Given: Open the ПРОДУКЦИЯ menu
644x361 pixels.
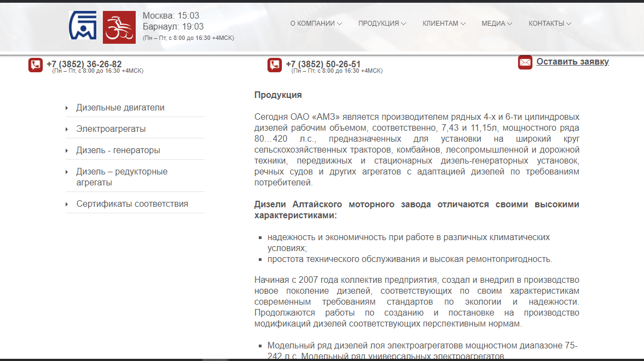Looking at the screenshot, I should pyautogui.click(x=382, y=24).
